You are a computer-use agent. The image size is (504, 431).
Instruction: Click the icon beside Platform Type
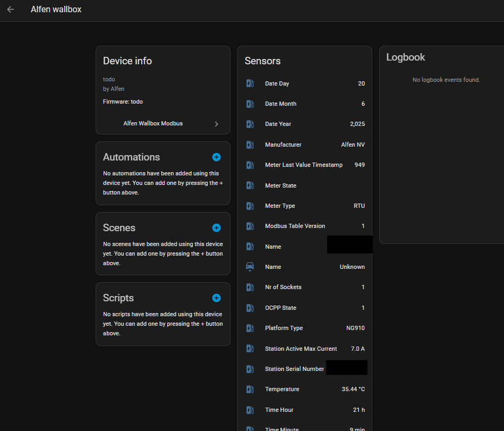250,328
